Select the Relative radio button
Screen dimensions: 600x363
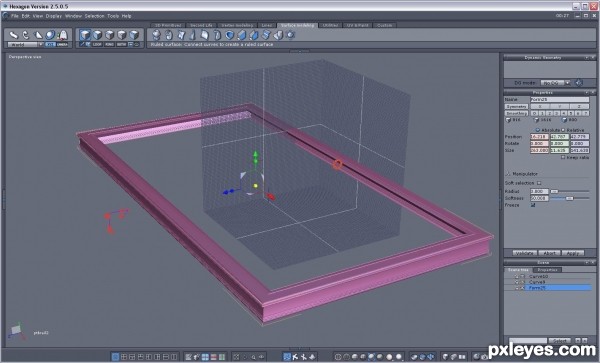[563, 130]
